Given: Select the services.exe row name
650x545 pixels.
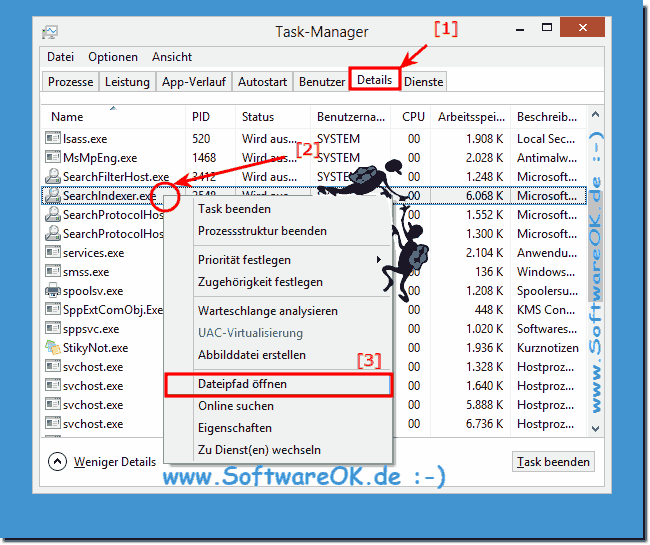Looking at the screenshot, I should point(93,252).
